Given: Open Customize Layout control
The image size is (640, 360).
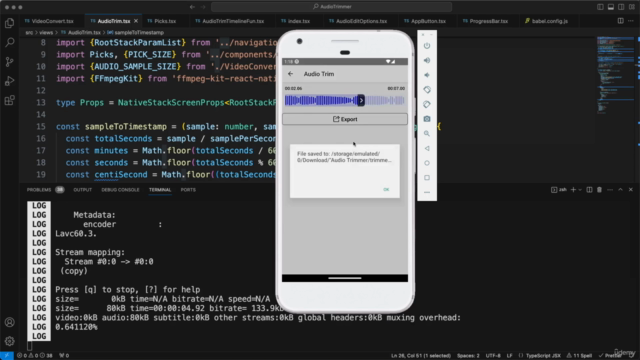Looking at the screenshot, I should (632, 7).
